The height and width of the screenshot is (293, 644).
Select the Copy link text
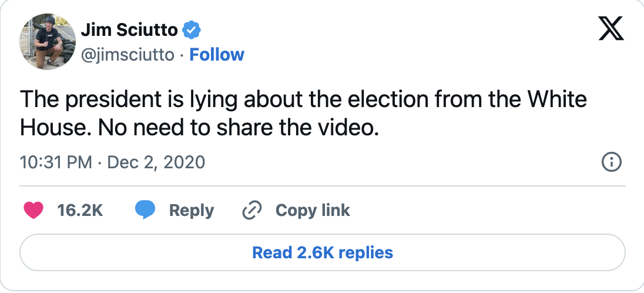click(313, 210)
